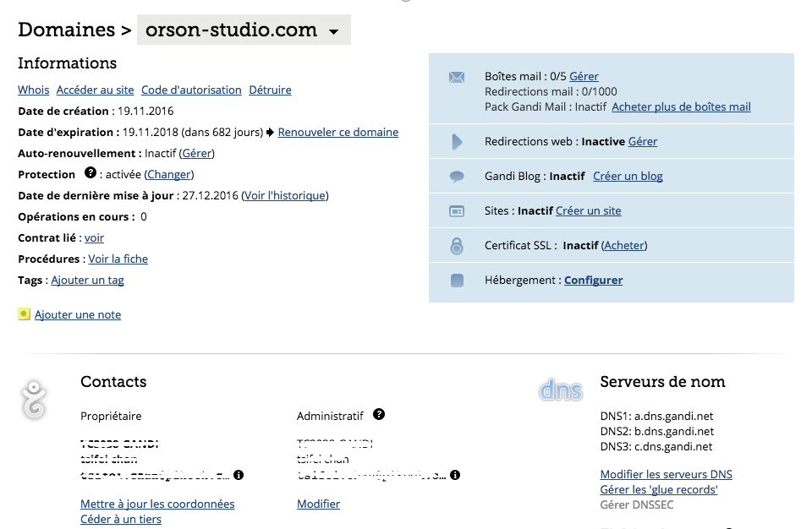Viewport: 812px width, 529px height.
Task: Click the creation date 19.11.2016
Action: point(145,112)
